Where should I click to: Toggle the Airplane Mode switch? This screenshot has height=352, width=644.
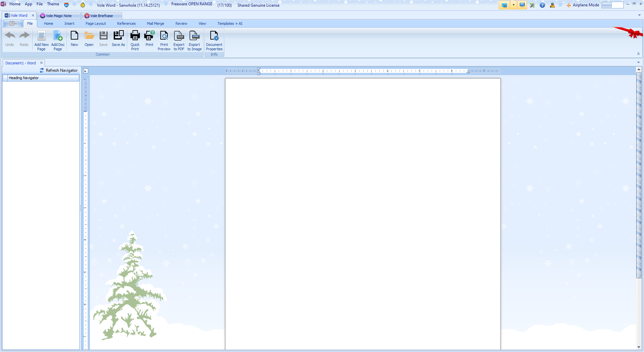point(612,5)
